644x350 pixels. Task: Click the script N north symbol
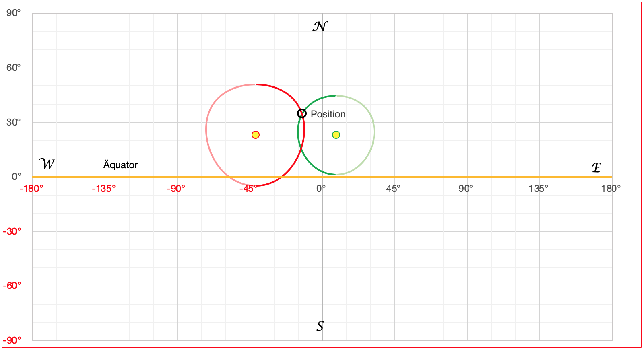click(320, 27)
